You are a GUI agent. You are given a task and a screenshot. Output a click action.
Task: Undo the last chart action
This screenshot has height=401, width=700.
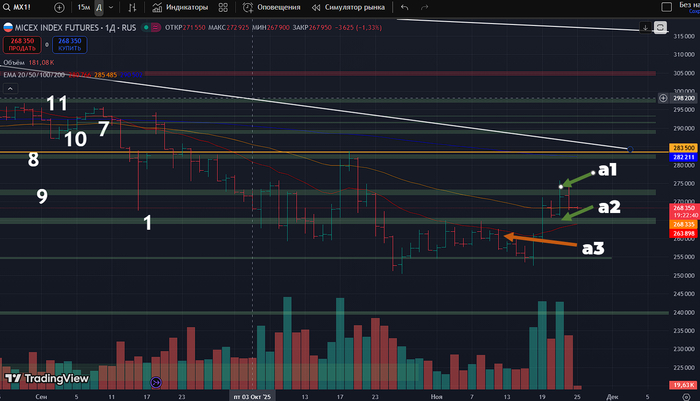(x=405, y=7)
